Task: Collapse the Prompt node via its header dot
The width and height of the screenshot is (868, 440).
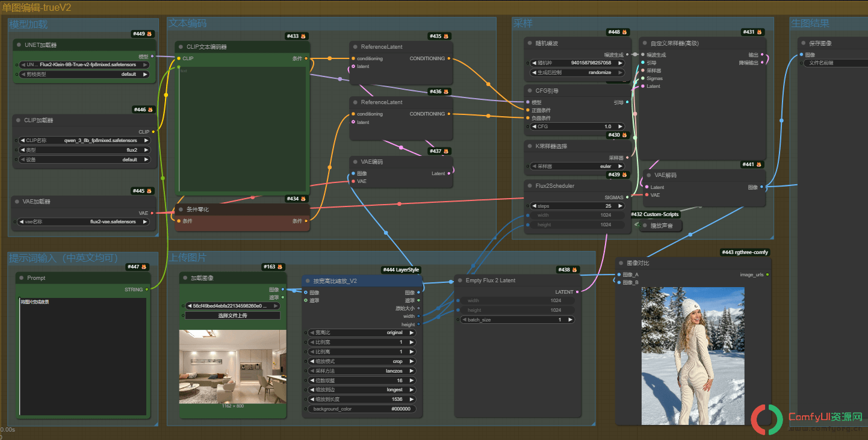Action: click(21, 278)
